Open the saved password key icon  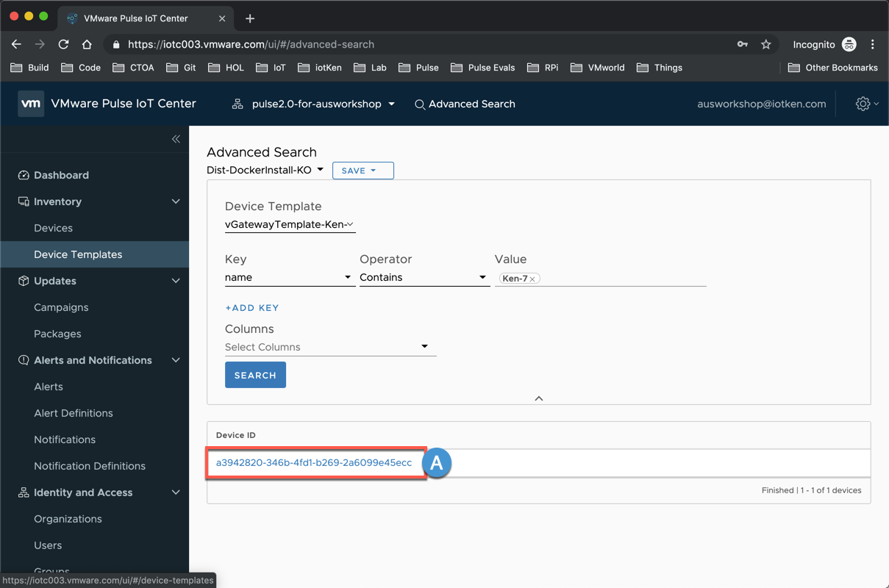coord(743,45)
